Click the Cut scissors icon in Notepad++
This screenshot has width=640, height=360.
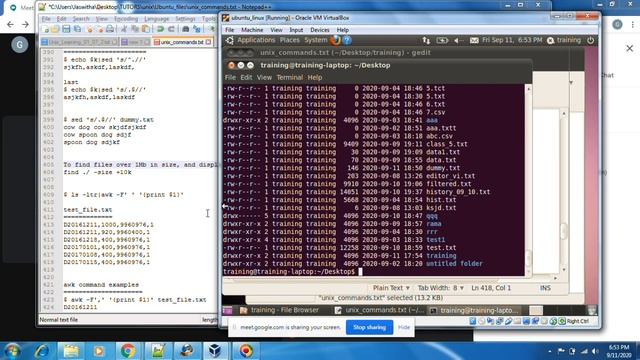click(x=124, y=29)
